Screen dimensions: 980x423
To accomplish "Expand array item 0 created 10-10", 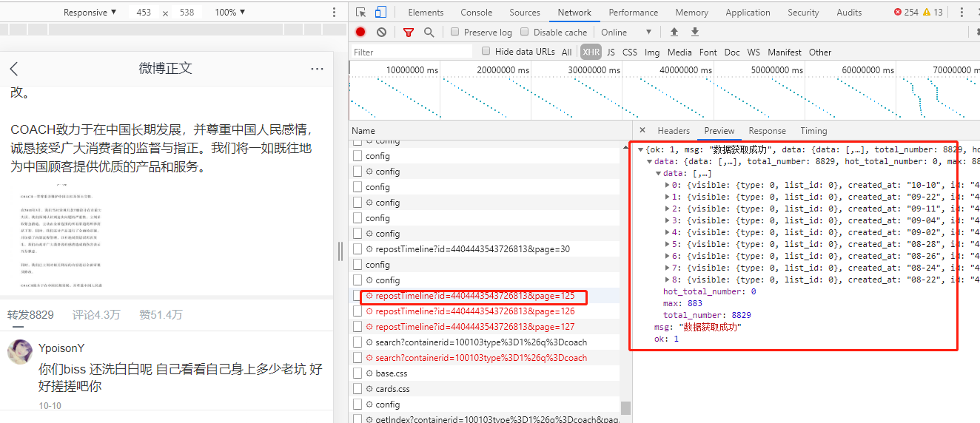I will (668, 185).
